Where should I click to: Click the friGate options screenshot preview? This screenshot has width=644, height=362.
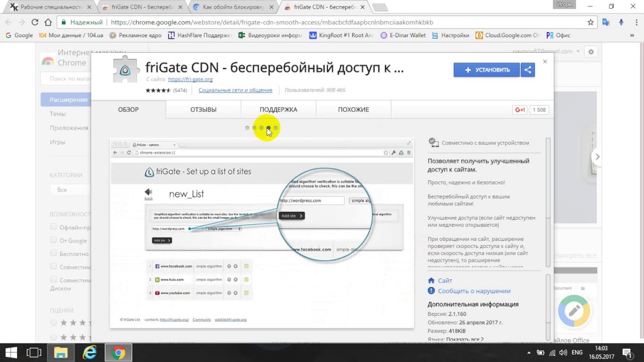point(262,233)
